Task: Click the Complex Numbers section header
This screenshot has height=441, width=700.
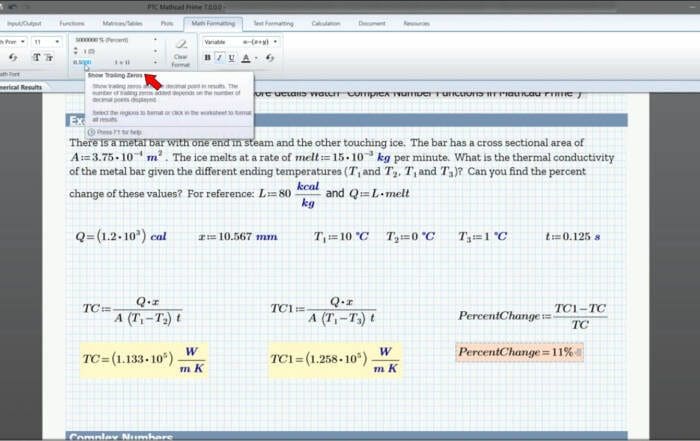Action: (x=346, y=436)
